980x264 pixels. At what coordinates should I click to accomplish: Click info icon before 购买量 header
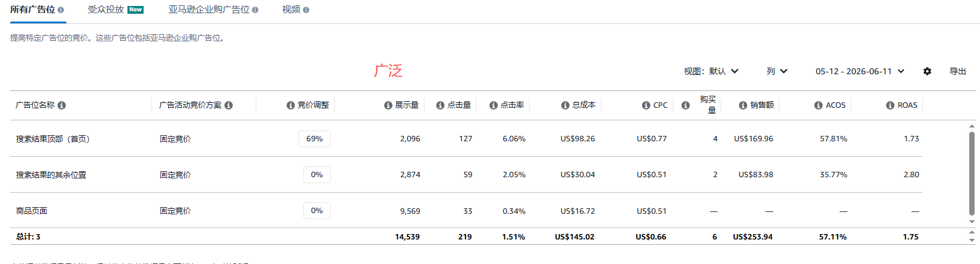click(x=686, y=105)
